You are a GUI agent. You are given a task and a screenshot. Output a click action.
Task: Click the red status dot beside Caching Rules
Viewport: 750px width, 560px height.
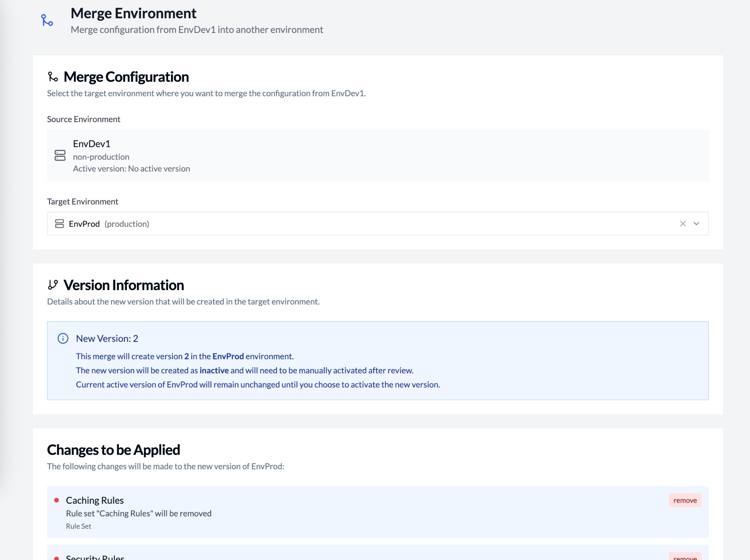pos(57,500)
